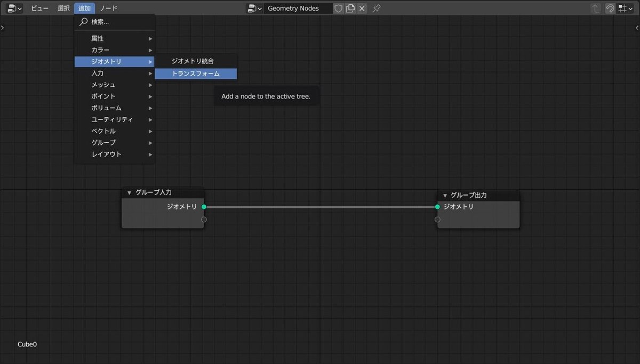Toggle fake user shield icon
640x364 pixels.
pos(339,9)
